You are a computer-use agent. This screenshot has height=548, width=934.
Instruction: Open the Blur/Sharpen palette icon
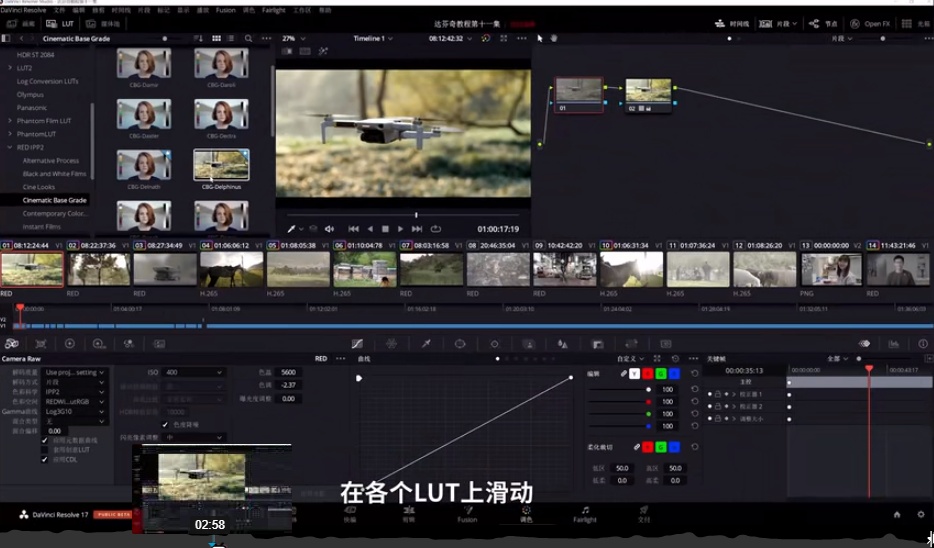tap(562, 344)
